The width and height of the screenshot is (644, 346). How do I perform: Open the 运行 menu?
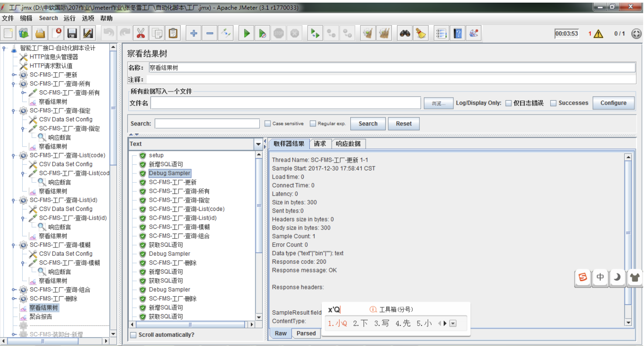[x=69, y=18]
